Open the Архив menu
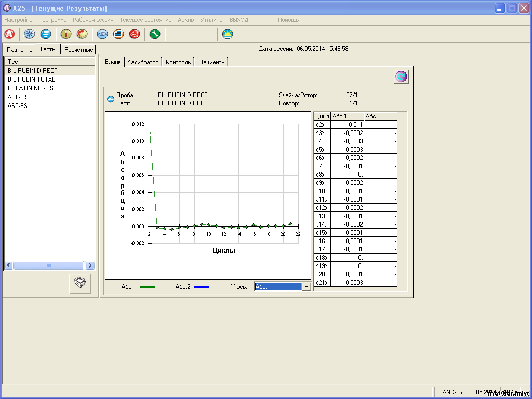Viewport: 532px width, 399px height. point(185,20)
